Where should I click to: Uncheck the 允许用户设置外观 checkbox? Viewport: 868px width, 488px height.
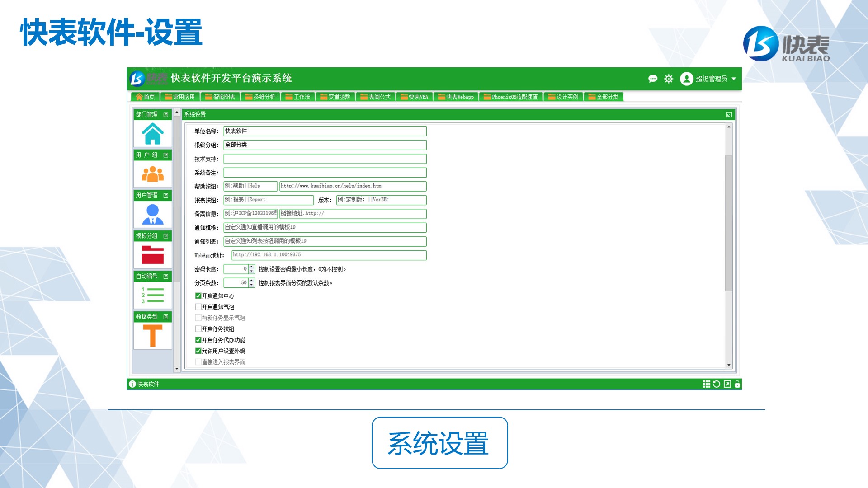point(198,351)
